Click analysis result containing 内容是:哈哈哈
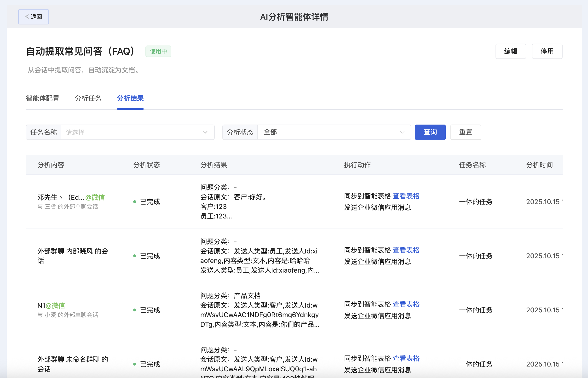Image resolution: width=588 pixels, height=378 pixels. click(259, 256)
